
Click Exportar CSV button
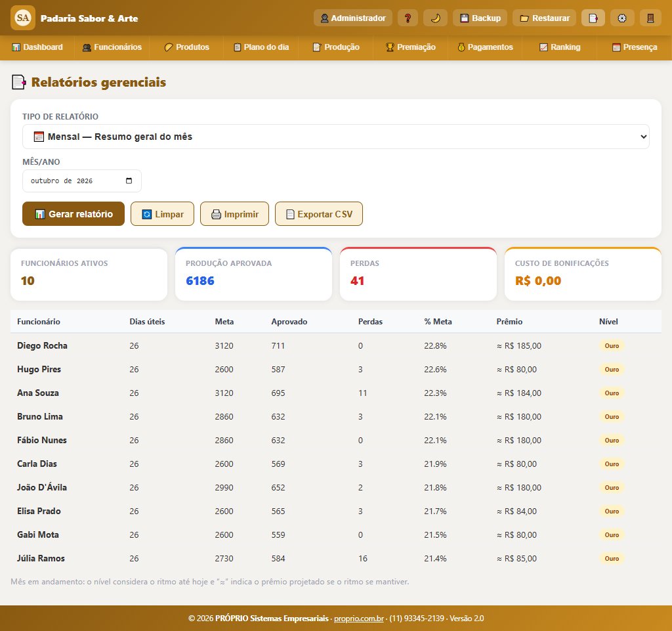point(319,214)
